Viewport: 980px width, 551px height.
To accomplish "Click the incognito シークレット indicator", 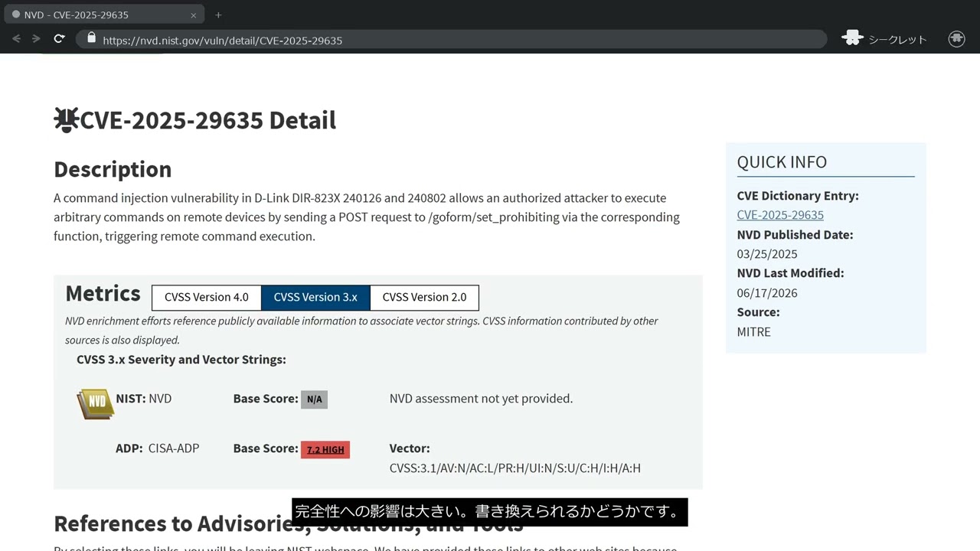I will coord(884,39).
